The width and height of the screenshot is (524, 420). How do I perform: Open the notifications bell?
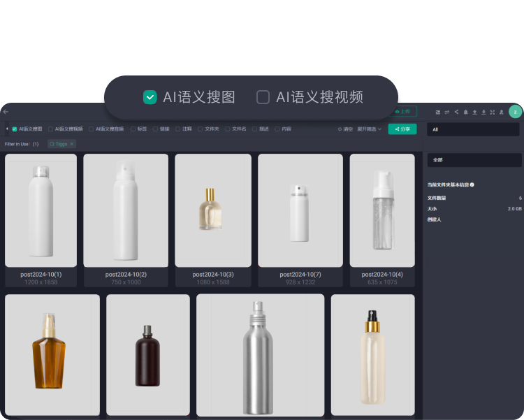(465, 112)
